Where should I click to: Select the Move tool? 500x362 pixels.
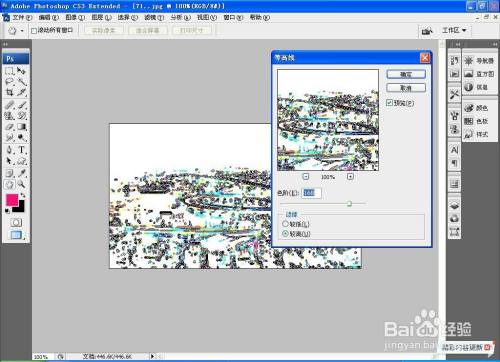tap(22, 71)
